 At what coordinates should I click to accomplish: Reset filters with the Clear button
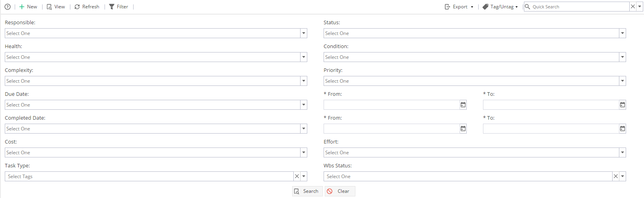point(340,191)
